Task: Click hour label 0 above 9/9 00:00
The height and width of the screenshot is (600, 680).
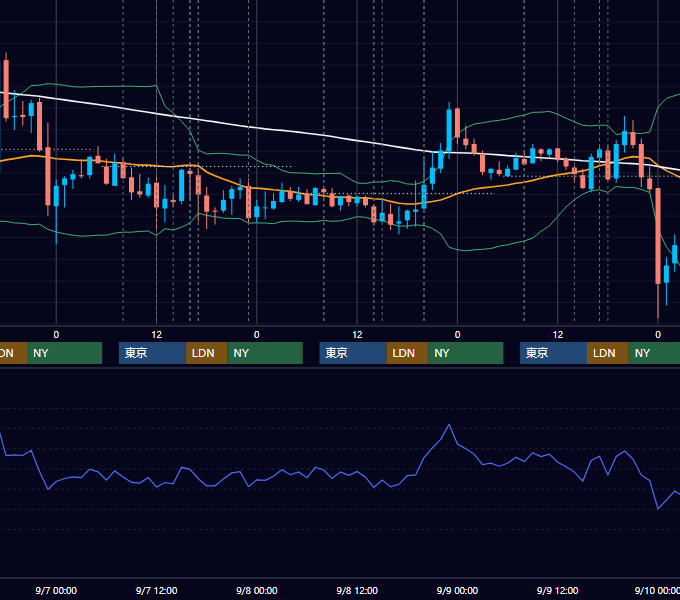Action: pos(457,335)
